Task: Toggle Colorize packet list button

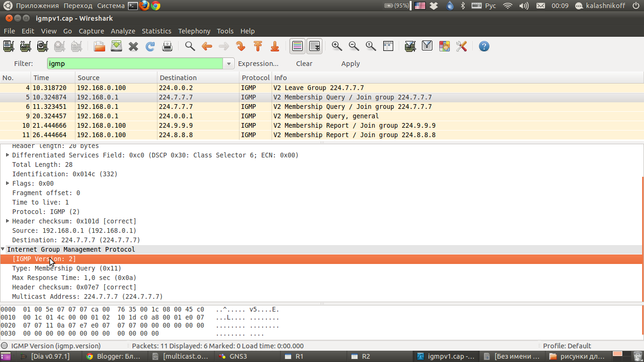Action: (297, 46)
